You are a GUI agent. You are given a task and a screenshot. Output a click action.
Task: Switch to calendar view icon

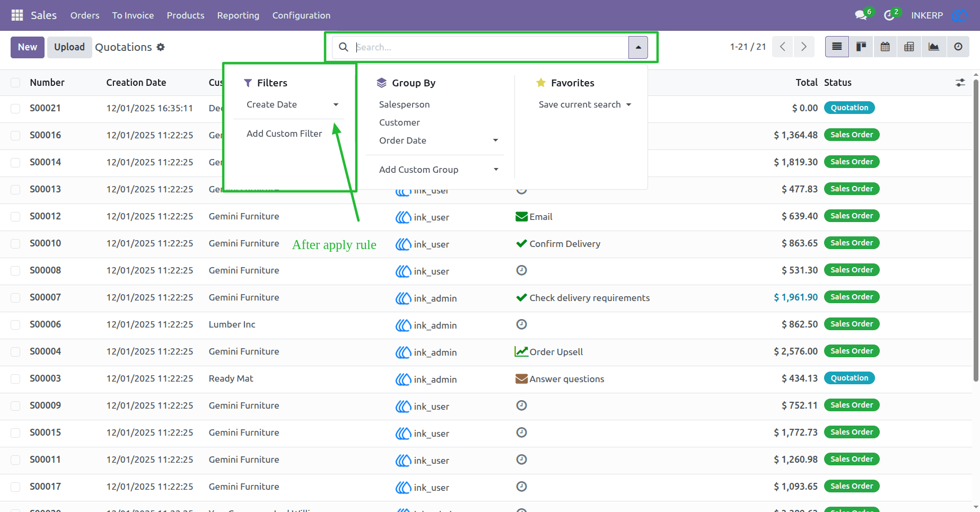(885, 47)
